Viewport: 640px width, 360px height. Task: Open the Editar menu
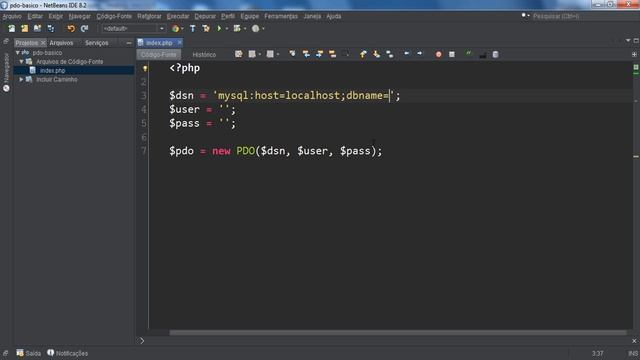pos(35,16)
